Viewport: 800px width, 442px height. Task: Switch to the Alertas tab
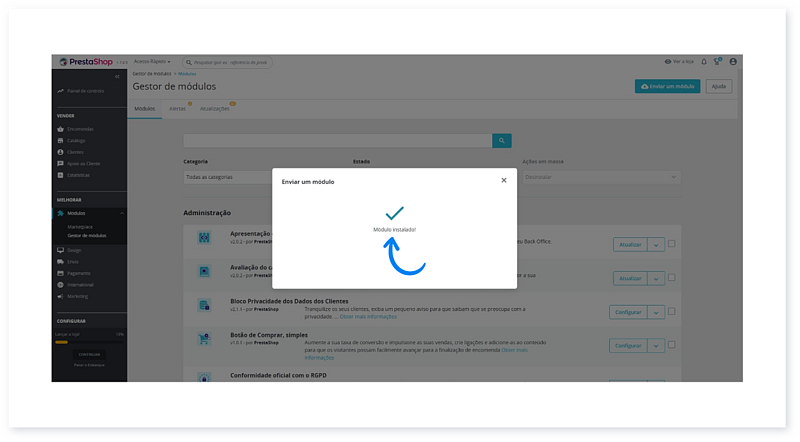pos(177,108)
